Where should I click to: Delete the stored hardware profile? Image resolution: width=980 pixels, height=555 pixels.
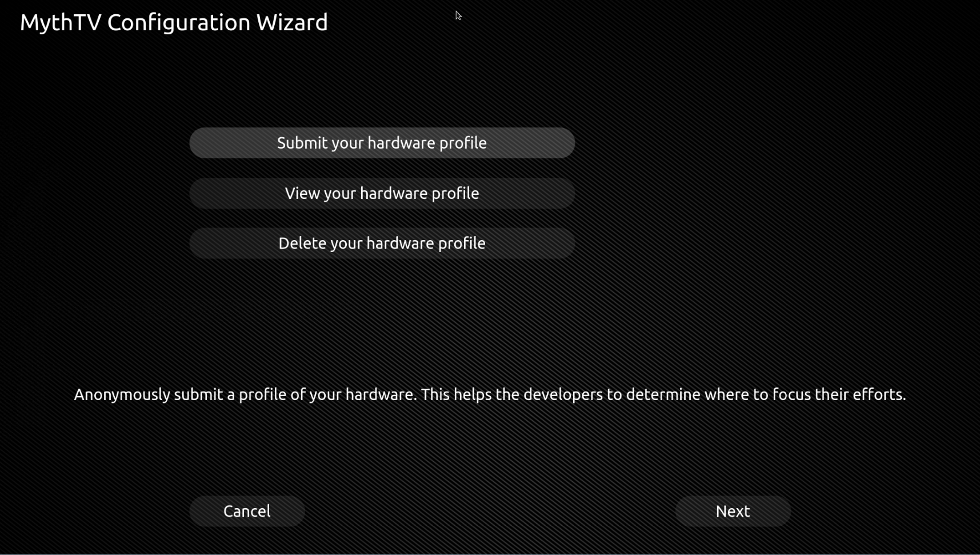pos(382,243)
